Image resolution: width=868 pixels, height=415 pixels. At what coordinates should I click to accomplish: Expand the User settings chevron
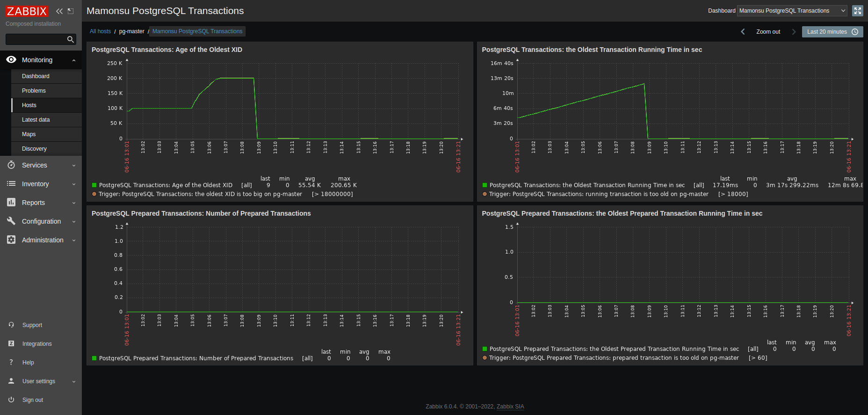[74, 382]
